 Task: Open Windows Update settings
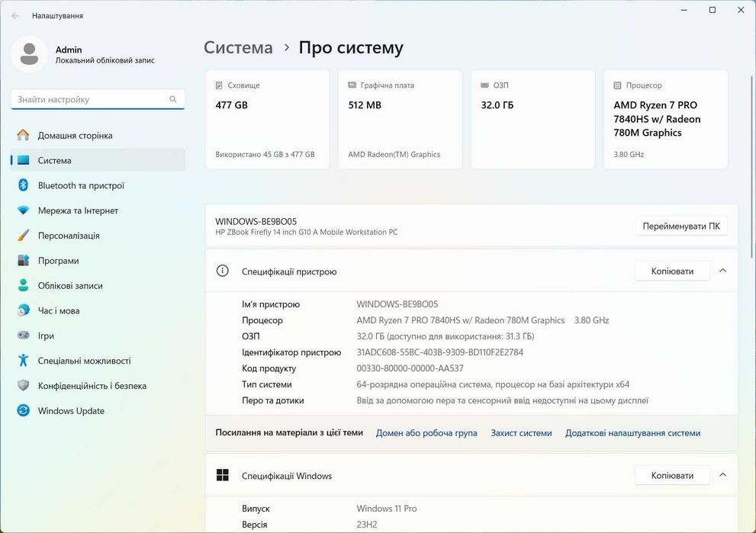(x=98, y=410)
